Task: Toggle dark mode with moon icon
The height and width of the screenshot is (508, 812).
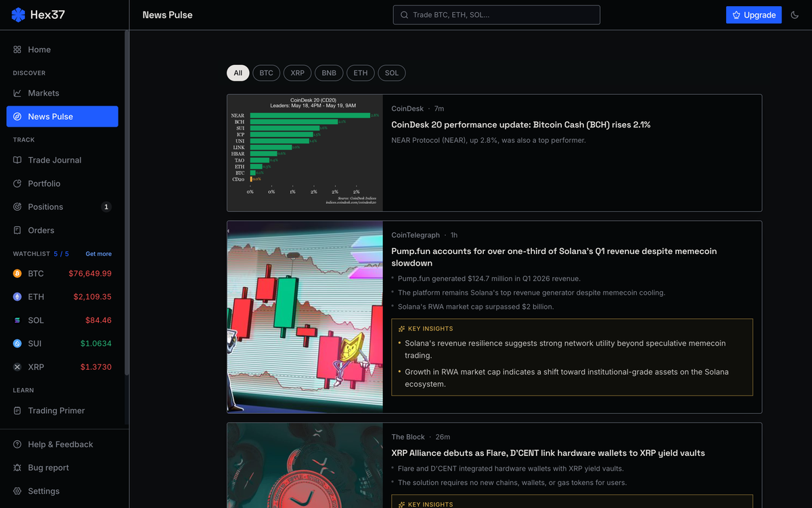Action: [x=795, y=15]
